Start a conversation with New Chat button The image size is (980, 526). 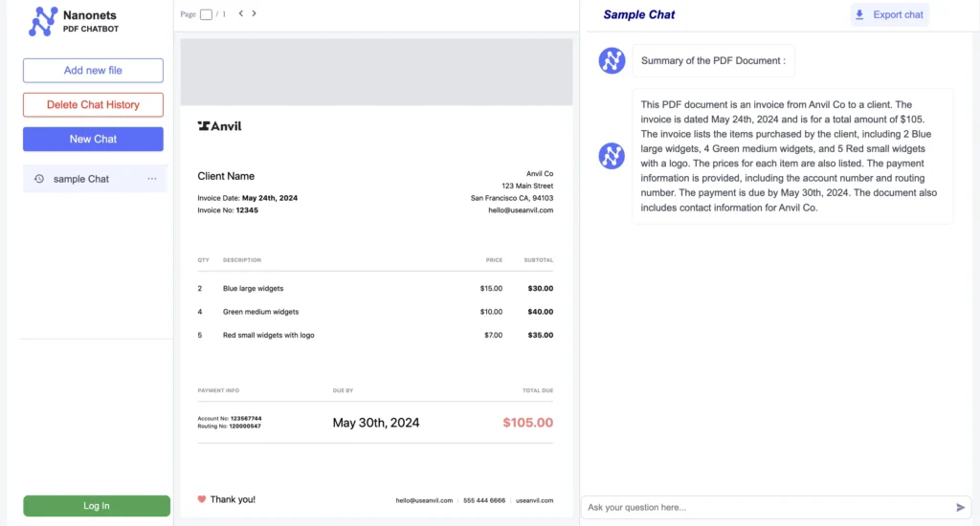pos(93,139)
